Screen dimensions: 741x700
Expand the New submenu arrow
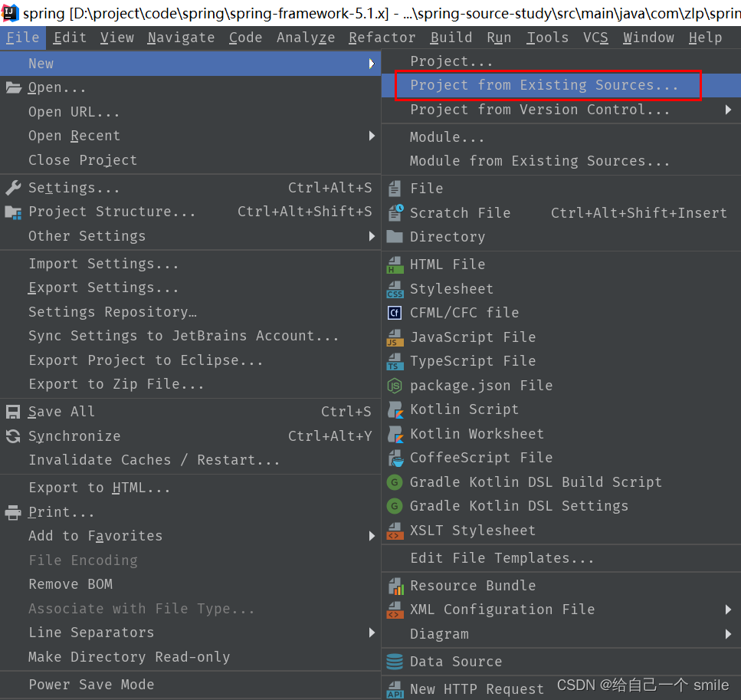click(372, 64)
